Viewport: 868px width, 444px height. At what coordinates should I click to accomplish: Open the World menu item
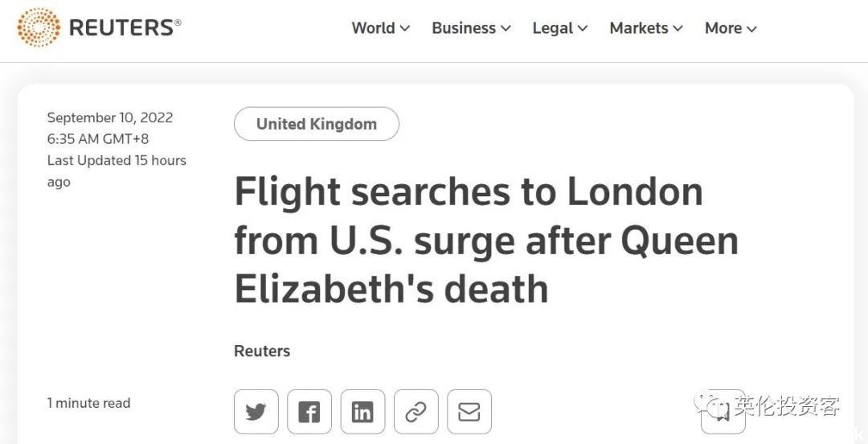374,27
